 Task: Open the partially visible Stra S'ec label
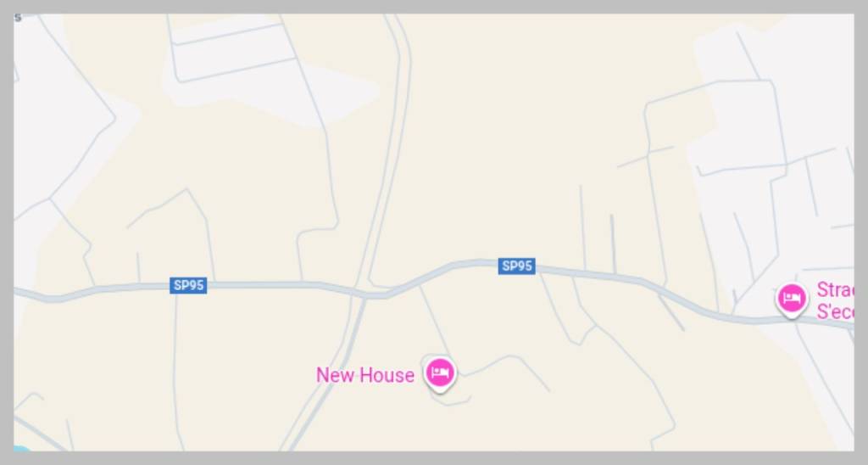click(x=835, y=300)
